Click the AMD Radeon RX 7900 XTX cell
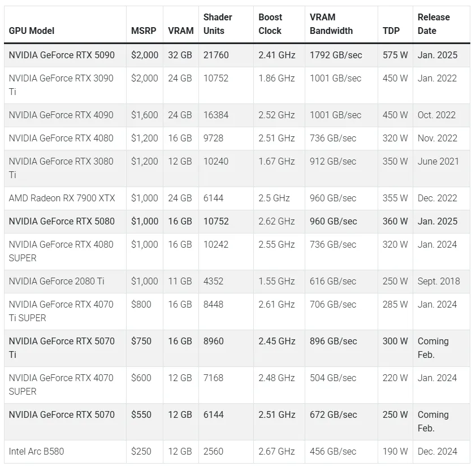476x471 pixels. point(62,198)
